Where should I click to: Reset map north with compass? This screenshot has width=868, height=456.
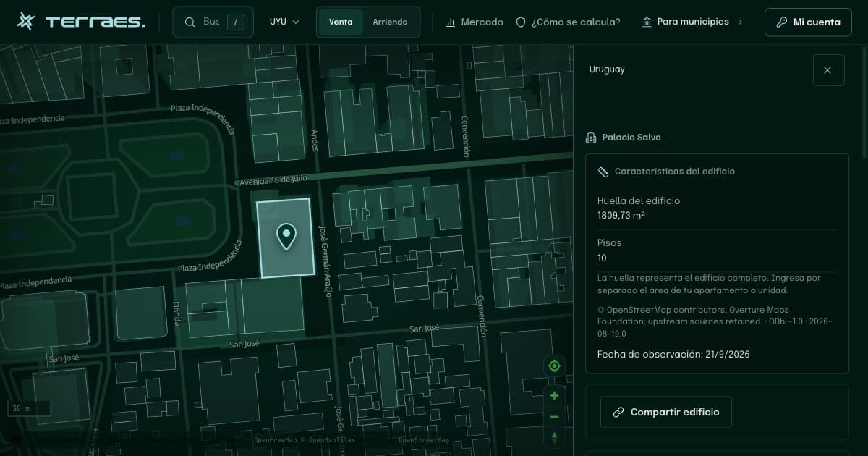pyautogui.click(x=554, y=437)
